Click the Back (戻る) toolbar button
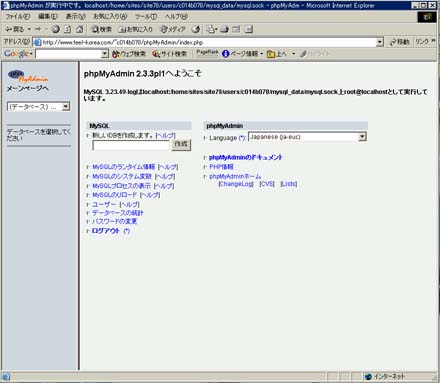Image resolution: width=440 pixels, height=383 pixels. coord(15,29)
